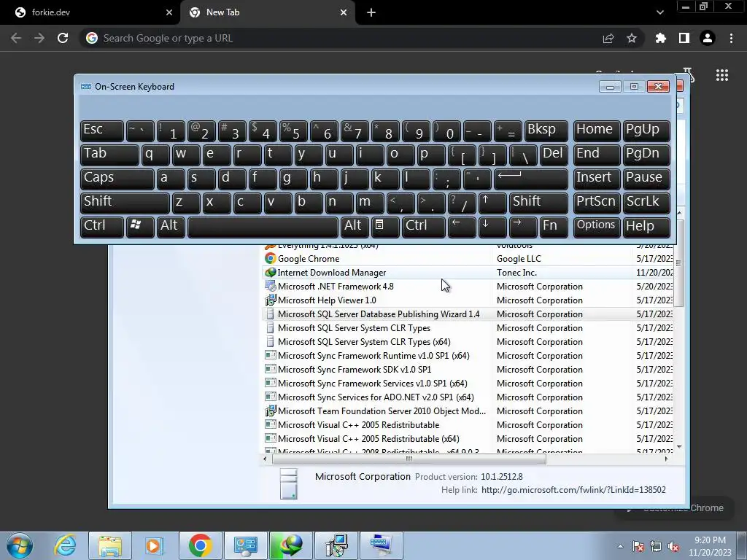Toggle the right Shift key on keyboard
Screen dimensions: 747x560
click(538, 203)
